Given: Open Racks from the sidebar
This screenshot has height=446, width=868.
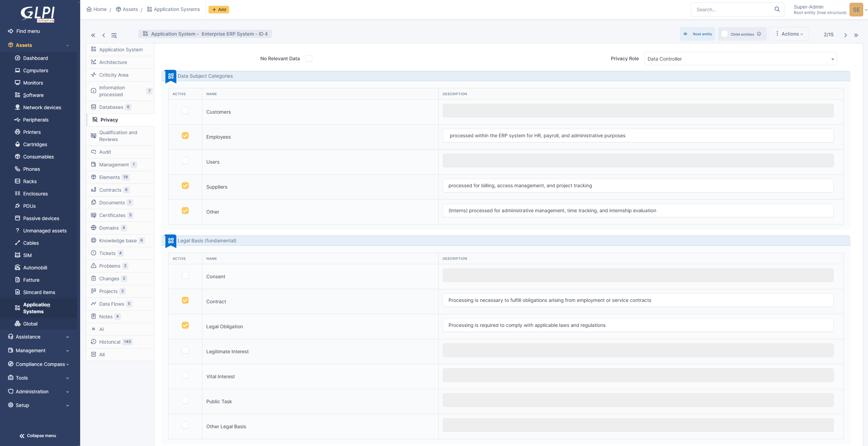Looking at the screenshot, I should tap(30, 181).
